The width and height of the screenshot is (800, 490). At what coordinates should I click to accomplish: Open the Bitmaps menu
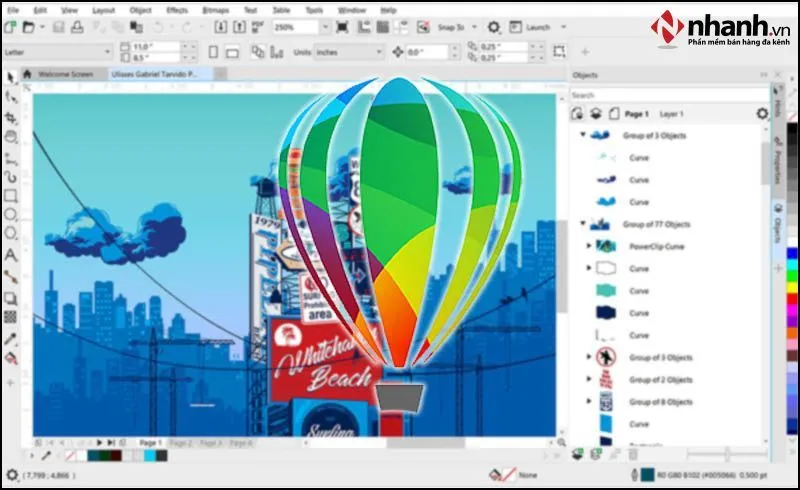click(215, 10)
